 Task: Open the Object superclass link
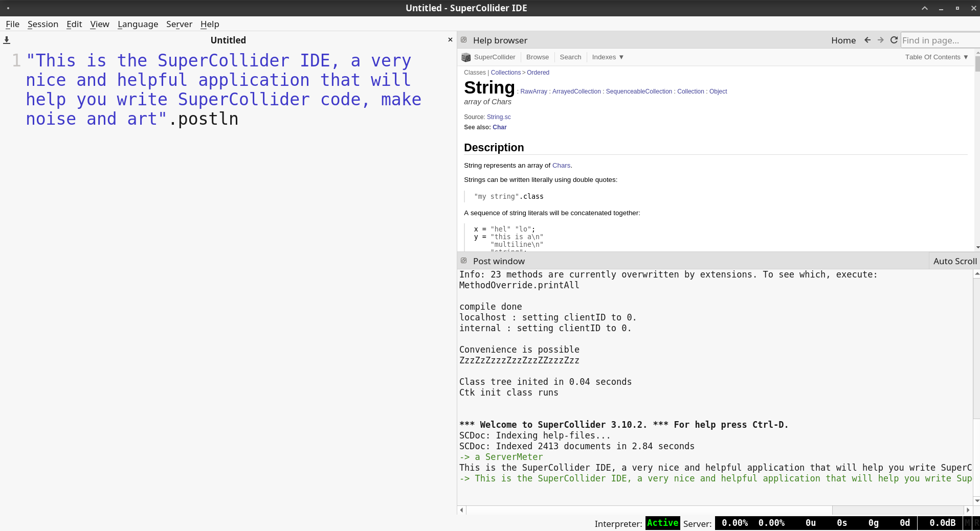(718, 91)
